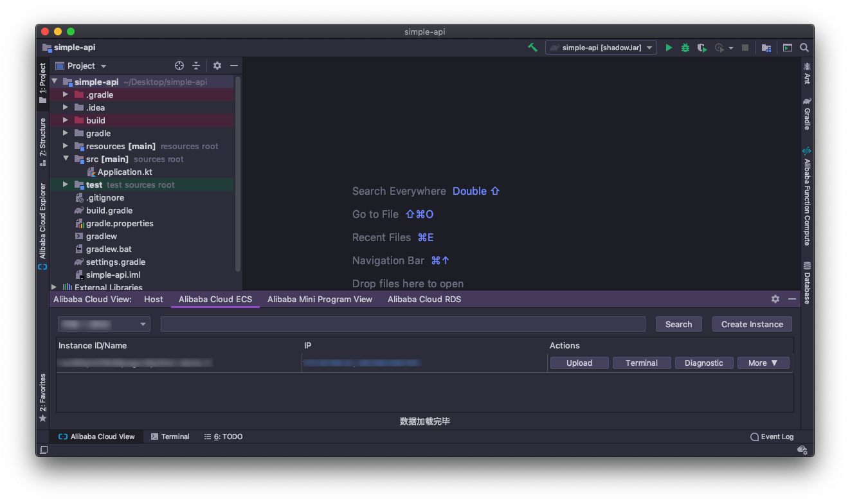The height and width of the screenshot is (504, 850).
Task: Open the simple-api [shadowJar] run configuration dropdown
Action: [601, 48]
